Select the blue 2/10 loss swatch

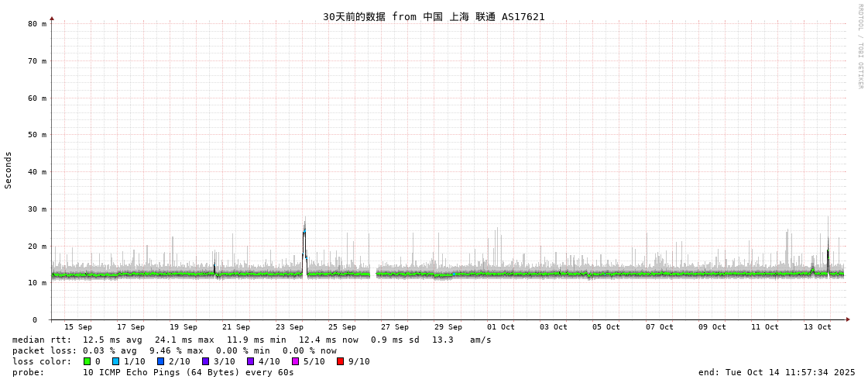160,361
